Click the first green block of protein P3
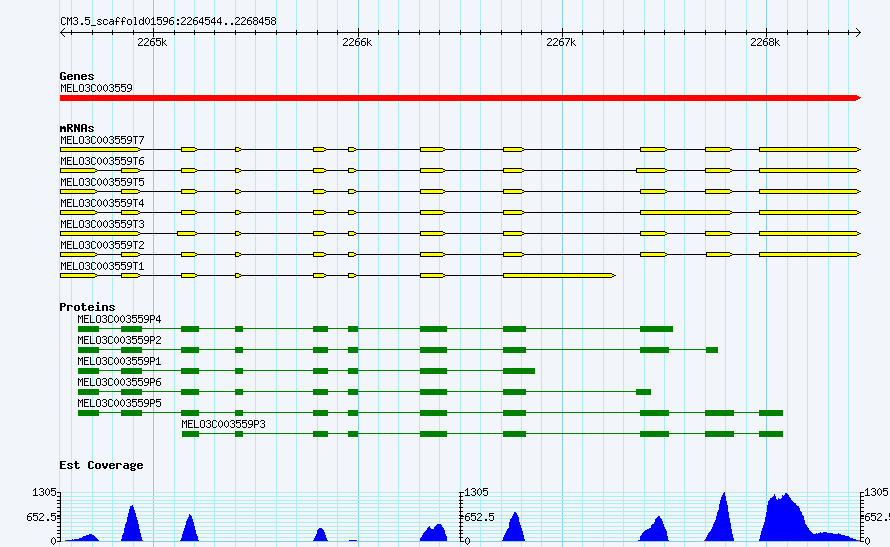The width and height of the screenshot is (890, 547). pyautogui.click(x=190, y=434)
